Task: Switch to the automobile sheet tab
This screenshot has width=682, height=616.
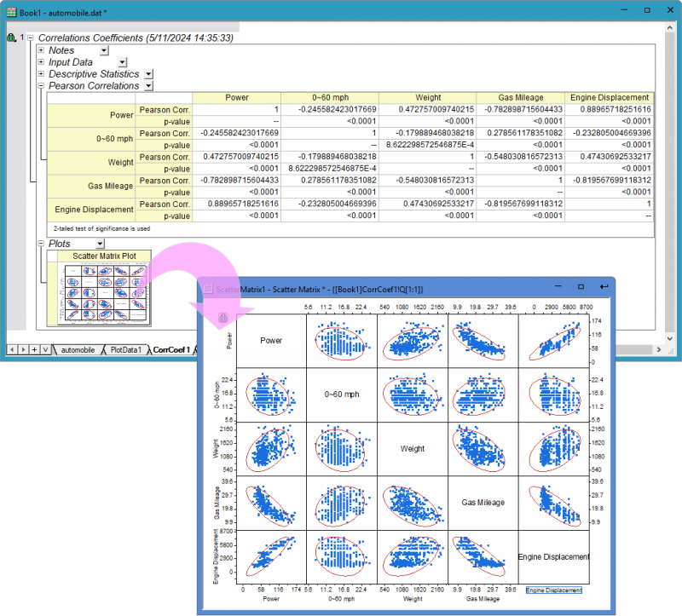Action: (78, 349)
